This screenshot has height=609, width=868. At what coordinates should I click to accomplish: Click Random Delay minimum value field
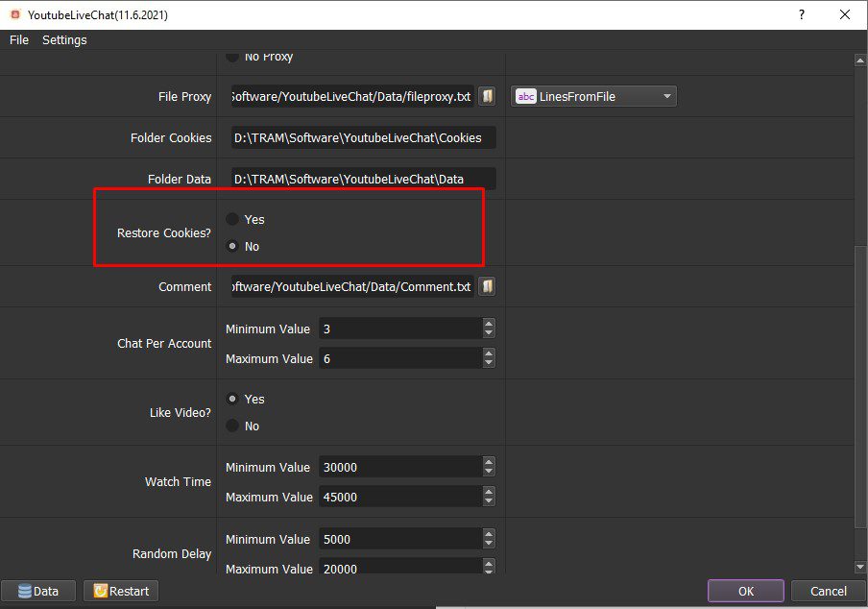(400, 539)
